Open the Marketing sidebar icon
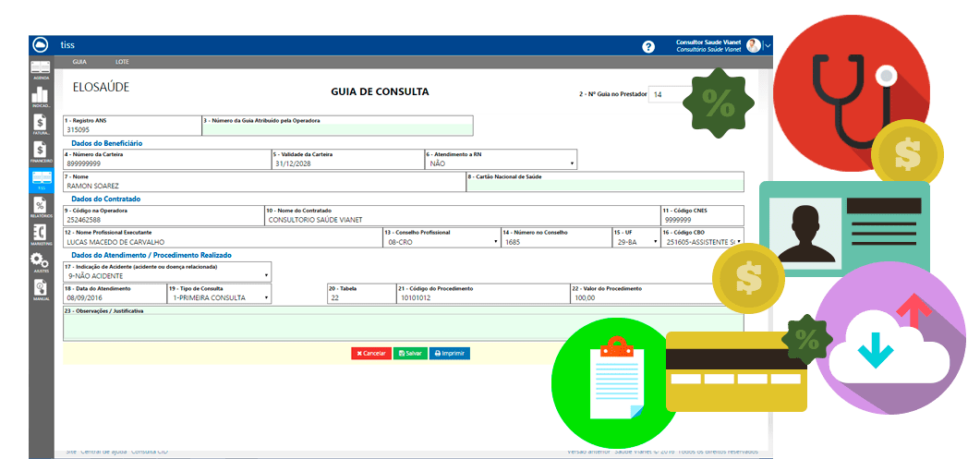Viewport: 980px width, 459px height. [x=41, y=236]
